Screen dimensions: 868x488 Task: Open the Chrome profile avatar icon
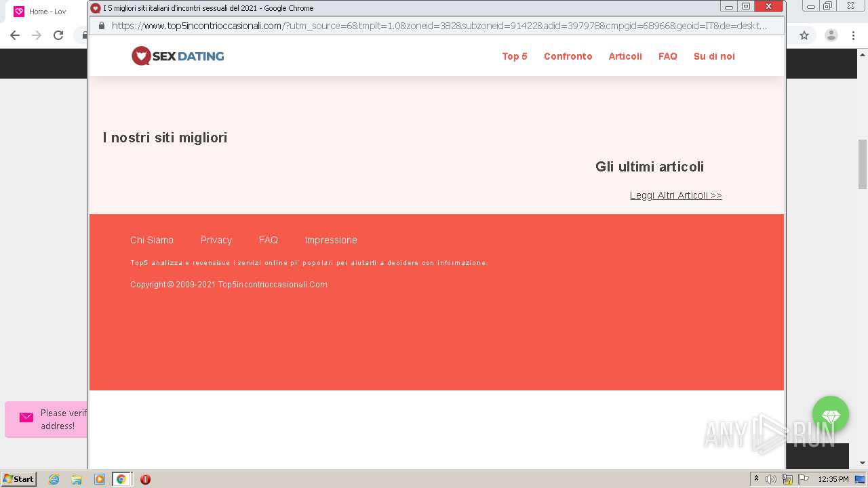coord(831,35)
